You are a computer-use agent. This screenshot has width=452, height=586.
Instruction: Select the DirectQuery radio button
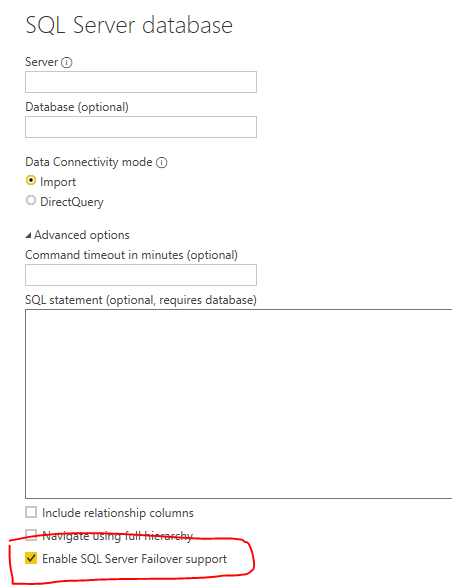31,201
